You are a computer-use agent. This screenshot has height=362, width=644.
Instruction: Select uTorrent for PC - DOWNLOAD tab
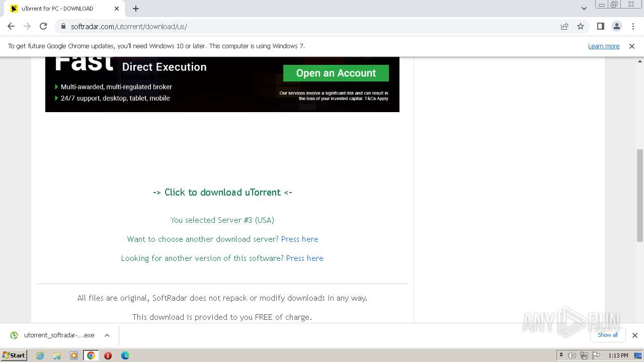click(x=65, y=9)
